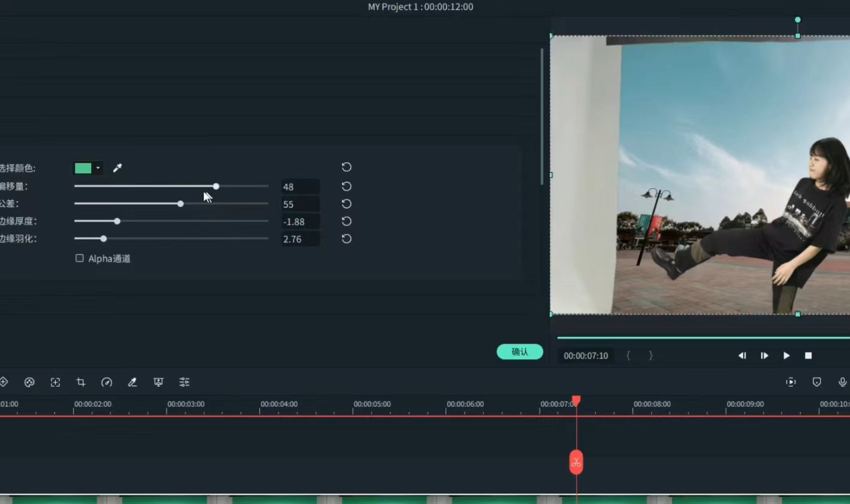The width and height of the screenshot is (850, 504).
Task: Click the 00:00:08:00 timeline ruler label
Action: (x=652, y=404)
